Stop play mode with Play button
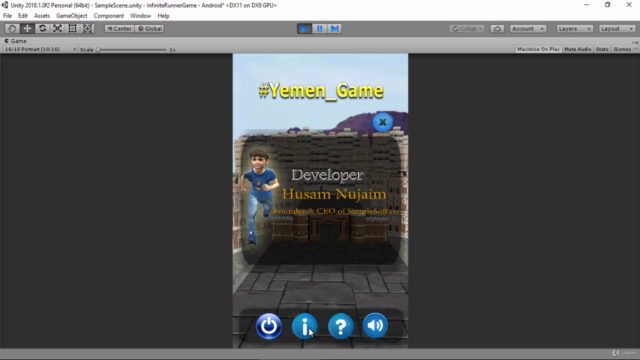 tap(304, 29)
